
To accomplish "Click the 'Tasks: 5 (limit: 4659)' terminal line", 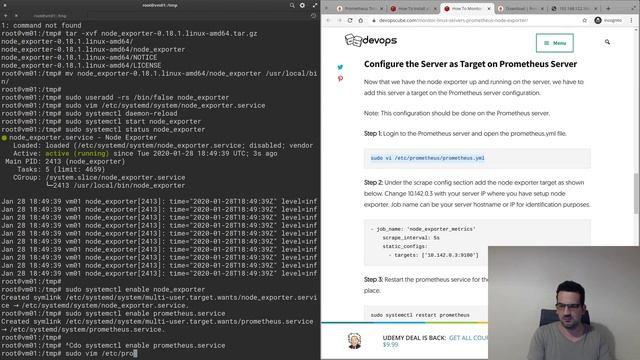I will tap(61, 169).
